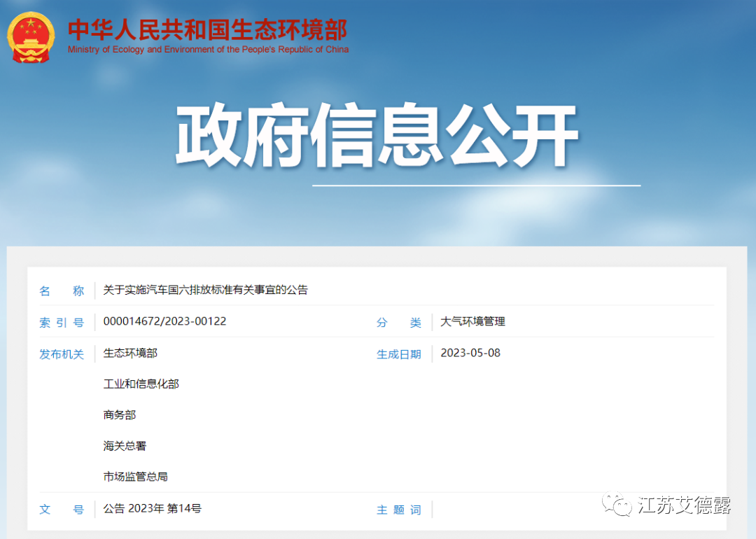Screen dimensions: 756x539
Task: Select the 名称 field label icon
Action: coord(62,290)
